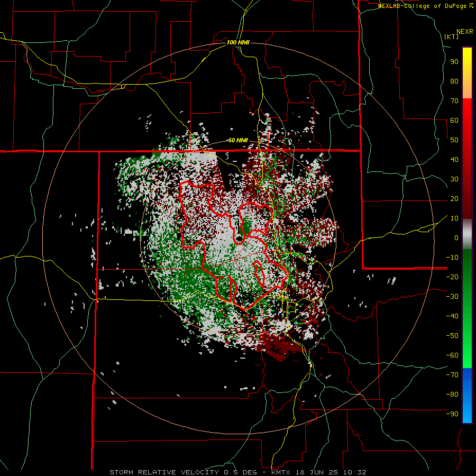The width and height of the screenshot is (476, 476).
Task: Click the 10 value on the velocity scale
Action: [x=454, y=218]
